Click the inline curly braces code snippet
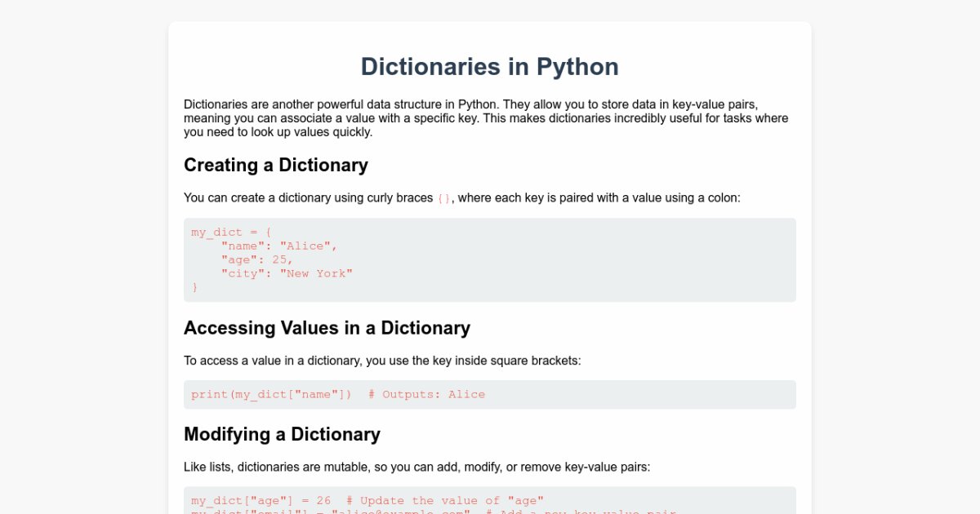 coord(443,198)
